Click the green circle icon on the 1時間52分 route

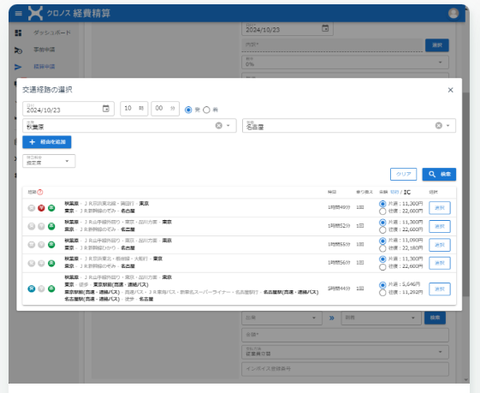(x=51, y=226)
